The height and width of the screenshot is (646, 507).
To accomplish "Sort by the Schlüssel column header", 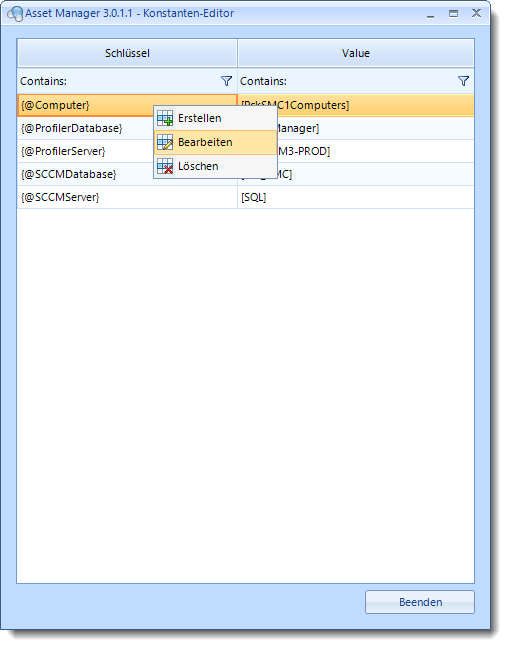I will (127, 53).
